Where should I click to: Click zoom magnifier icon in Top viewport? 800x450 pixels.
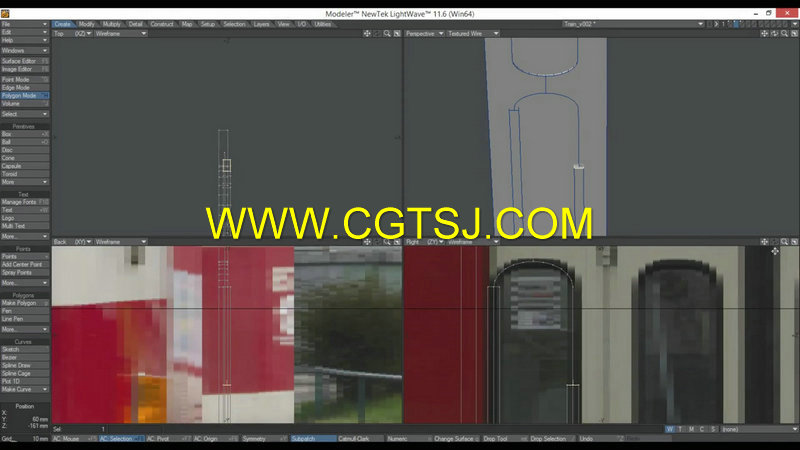(387, 34)
